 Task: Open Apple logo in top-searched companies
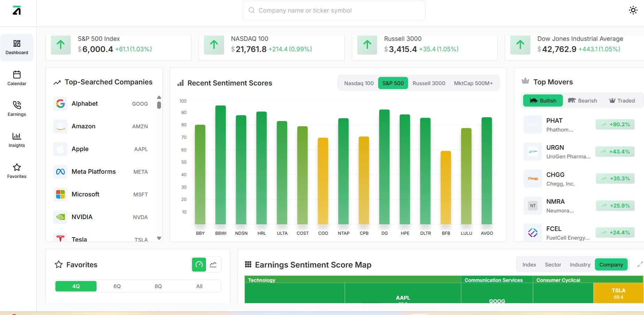pyautogui.click(x=60, y=149)
